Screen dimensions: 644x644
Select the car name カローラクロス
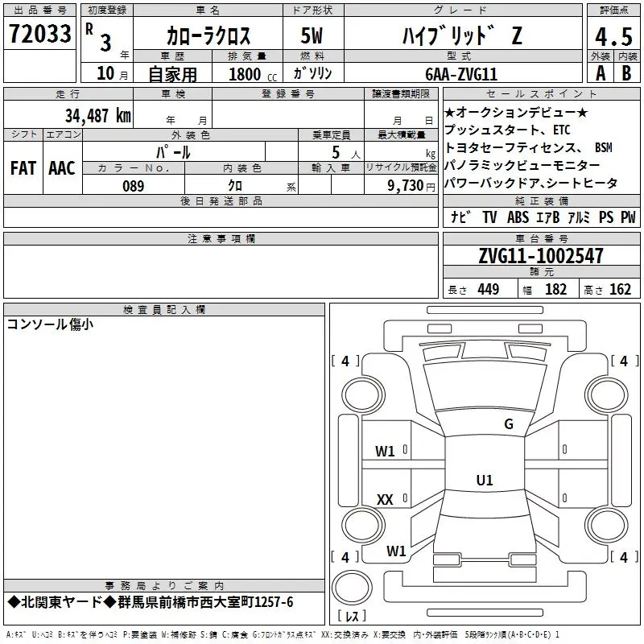click(208, 35)
